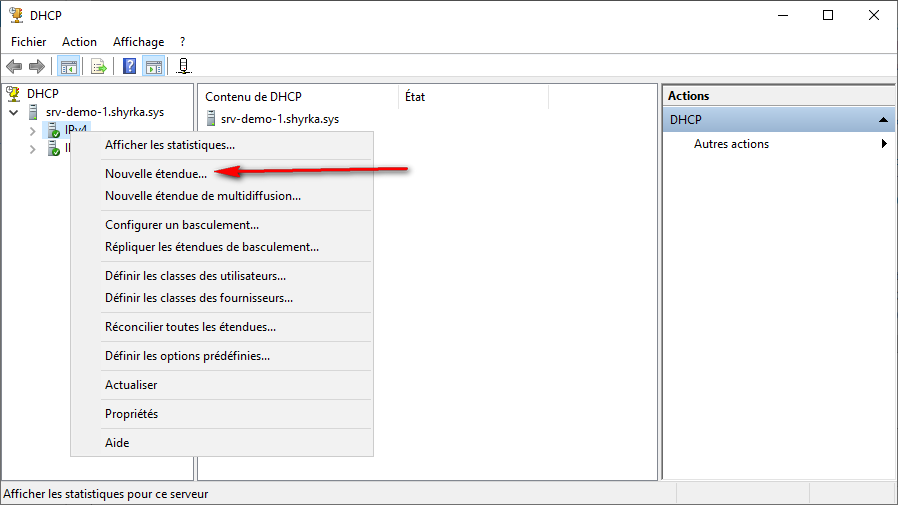Click the Back arrow toolbar icon

(x=14, y=67)
